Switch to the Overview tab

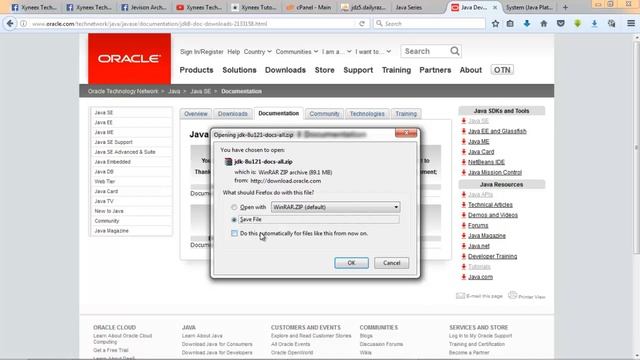[196, 114]
